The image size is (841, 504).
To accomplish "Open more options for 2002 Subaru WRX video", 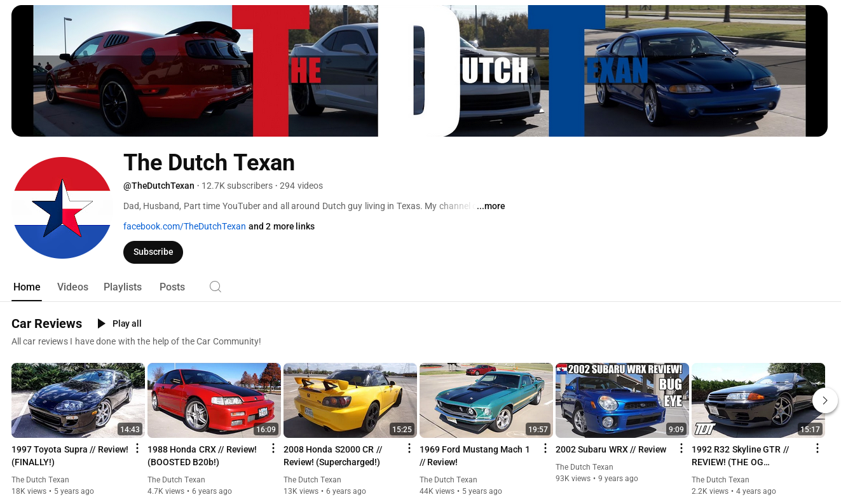I will point(681,449).
